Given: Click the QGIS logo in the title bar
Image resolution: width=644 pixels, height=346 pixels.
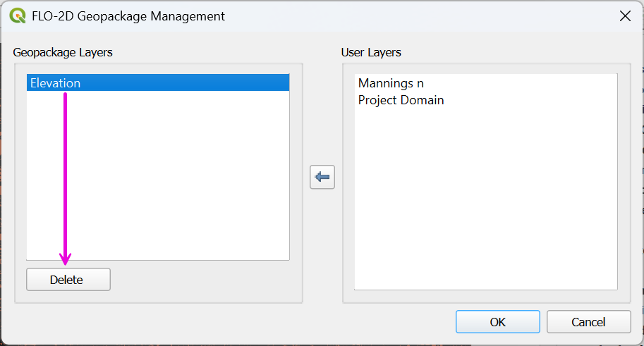Looking at the screenshot, I should 18,16.
